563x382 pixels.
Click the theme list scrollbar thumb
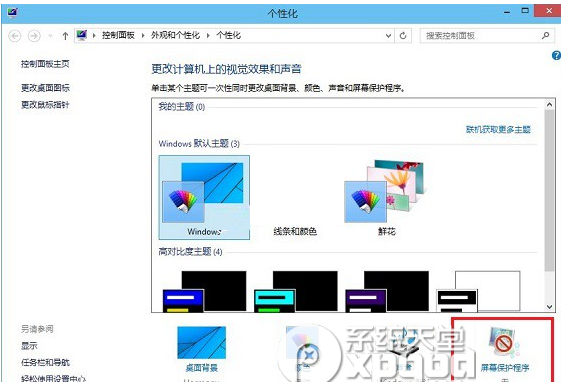[549, 190]
